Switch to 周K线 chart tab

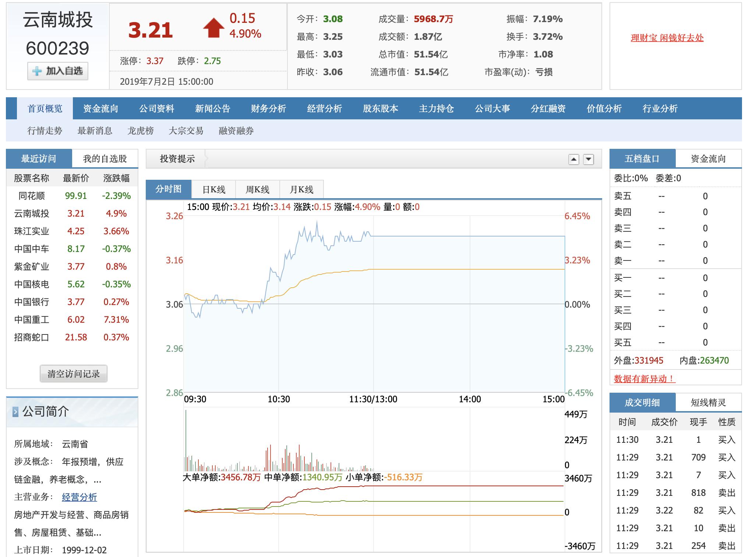(257, 190)
